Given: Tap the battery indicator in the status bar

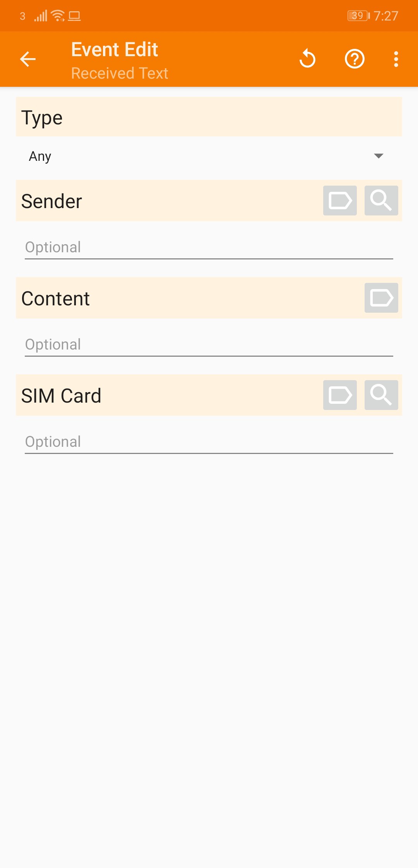Looking at the screenshot, I should coord(358,16).
